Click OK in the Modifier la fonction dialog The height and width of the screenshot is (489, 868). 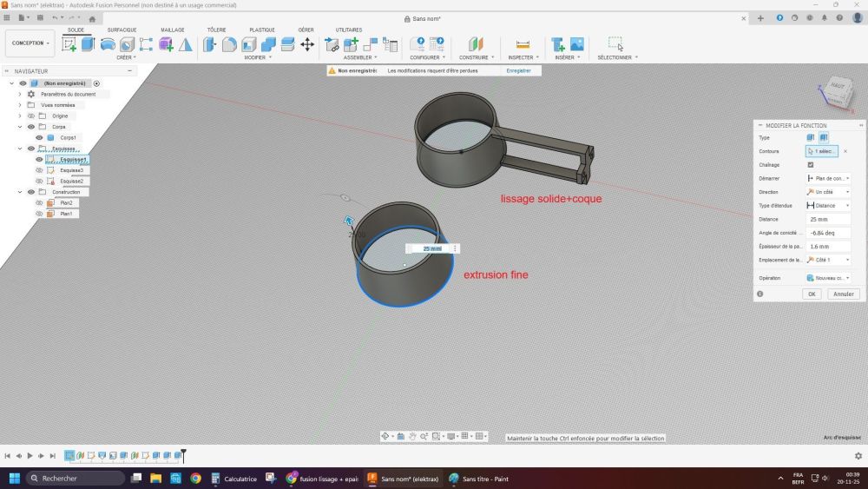(812, 294)
